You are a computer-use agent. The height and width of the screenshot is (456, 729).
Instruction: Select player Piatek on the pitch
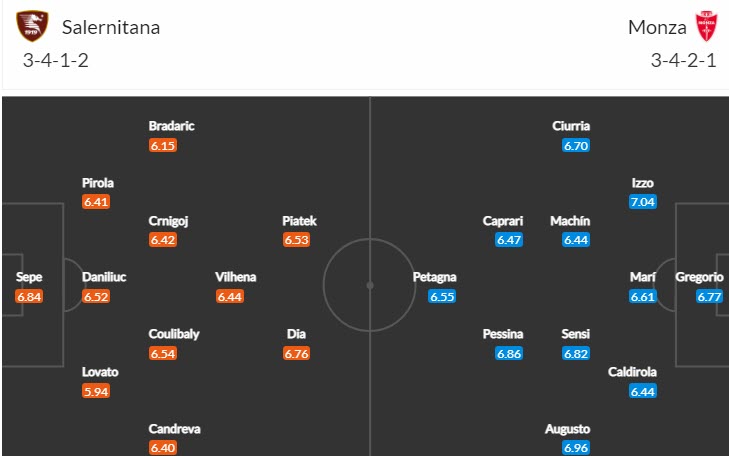pos(299,221)
